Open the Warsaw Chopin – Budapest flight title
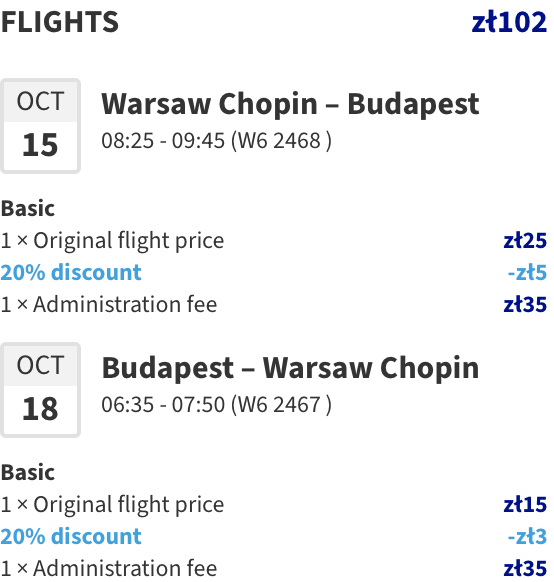 290,104
